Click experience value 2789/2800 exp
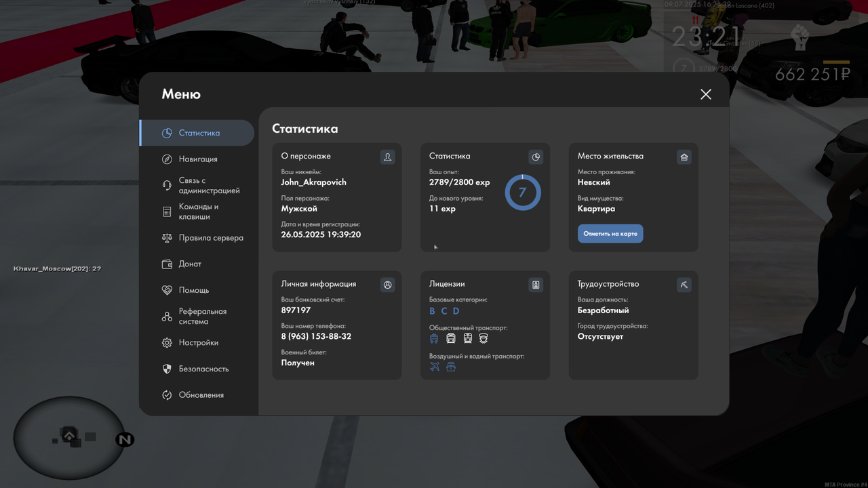The width and height of the screenshot is (868, 488). point(460,182)
